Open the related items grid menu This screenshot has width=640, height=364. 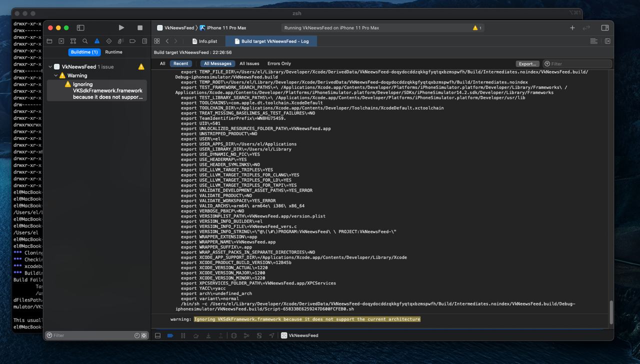(x=157, y=41)
